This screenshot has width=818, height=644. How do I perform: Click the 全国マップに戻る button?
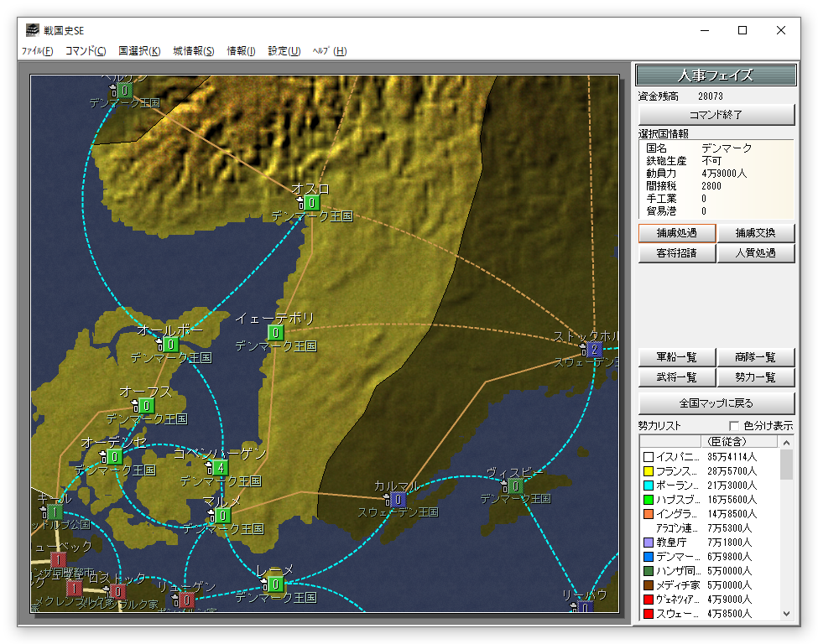click(x=716, y=403)
